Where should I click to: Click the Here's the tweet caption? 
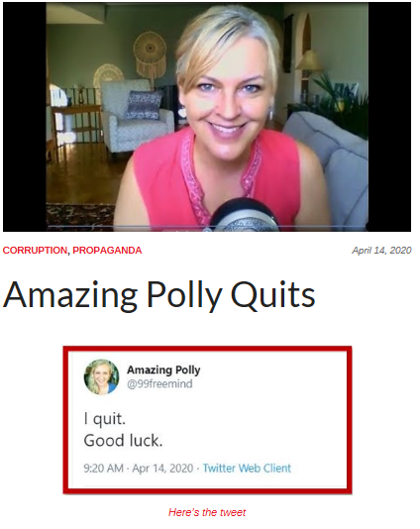pyautogui.click(x=207, y=512)
